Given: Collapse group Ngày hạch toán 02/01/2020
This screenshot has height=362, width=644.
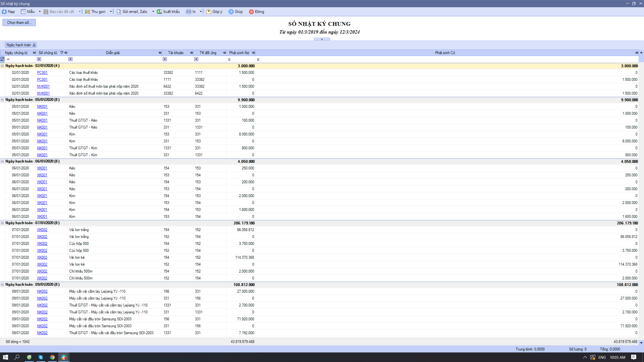Looking at the screenshot, I should [3, 66].
